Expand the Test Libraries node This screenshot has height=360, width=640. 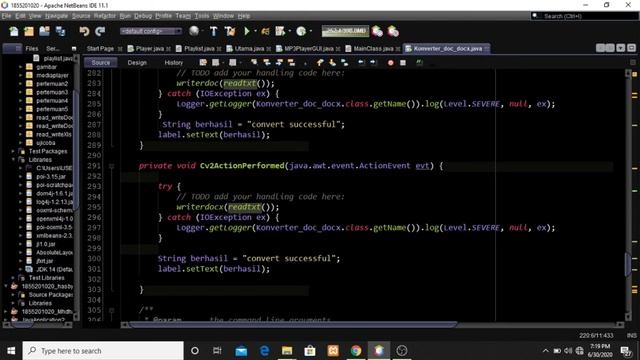point(13,278)
